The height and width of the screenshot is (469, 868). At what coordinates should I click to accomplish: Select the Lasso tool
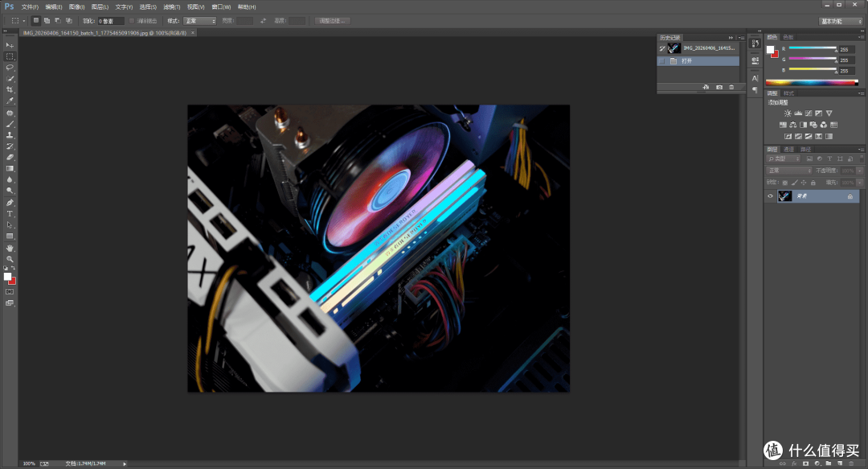coord(10,68)
